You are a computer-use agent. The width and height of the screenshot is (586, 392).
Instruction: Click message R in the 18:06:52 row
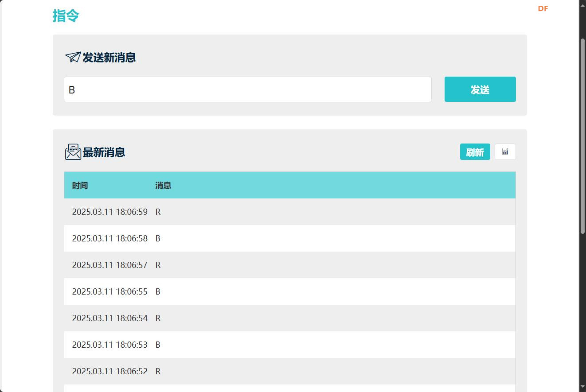coord(158,371)
